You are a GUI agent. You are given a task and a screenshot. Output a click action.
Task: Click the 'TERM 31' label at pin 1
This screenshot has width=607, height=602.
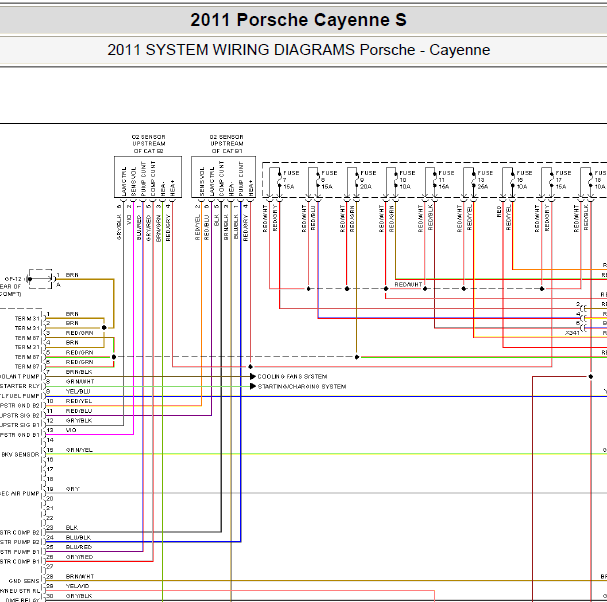click(x=27, y=319)
